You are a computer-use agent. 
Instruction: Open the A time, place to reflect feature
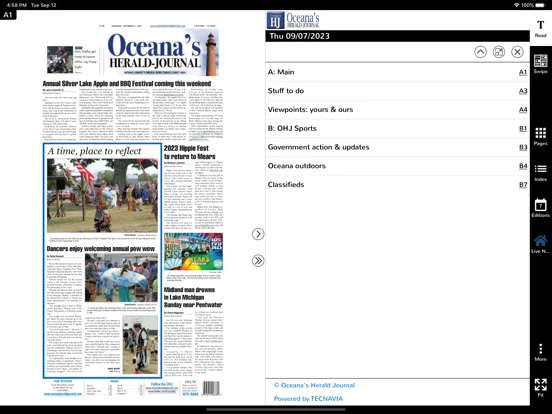(x=94, y=151)
